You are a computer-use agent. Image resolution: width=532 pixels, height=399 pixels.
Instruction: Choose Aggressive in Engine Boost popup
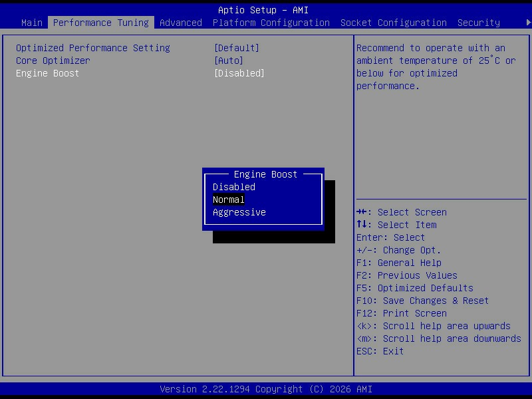(239, 212)
